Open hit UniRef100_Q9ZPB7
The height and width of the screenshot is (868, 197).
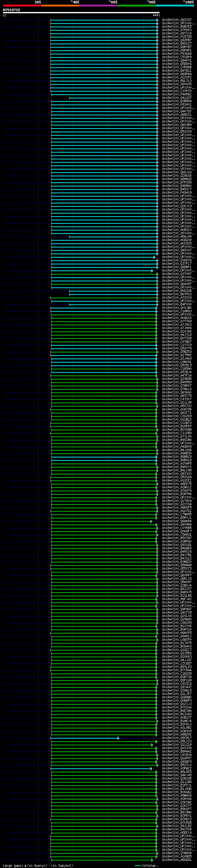point(177,40)
